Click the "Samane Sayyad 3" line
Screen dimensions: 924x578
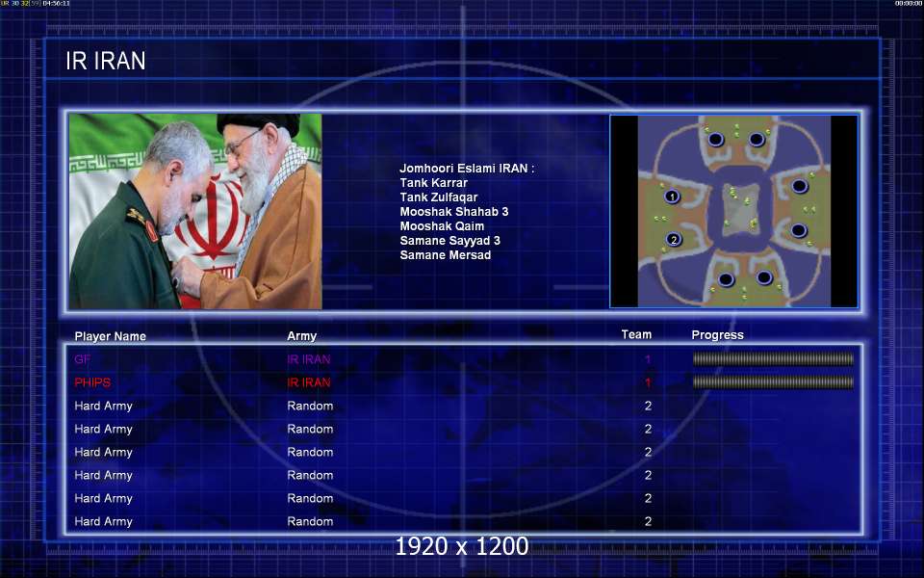[x=449, y=241]
